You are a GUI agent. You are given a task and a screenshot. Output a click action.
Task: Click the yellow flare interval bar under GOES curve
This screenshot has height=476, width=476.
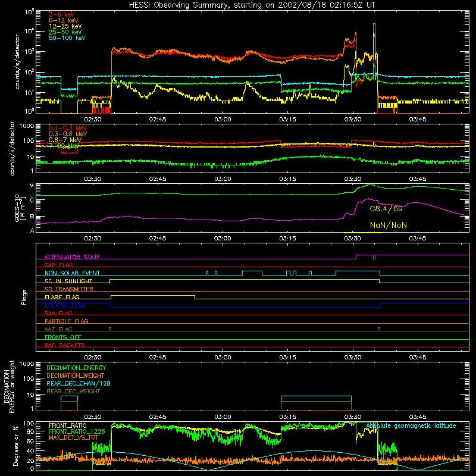pos(364,233)
